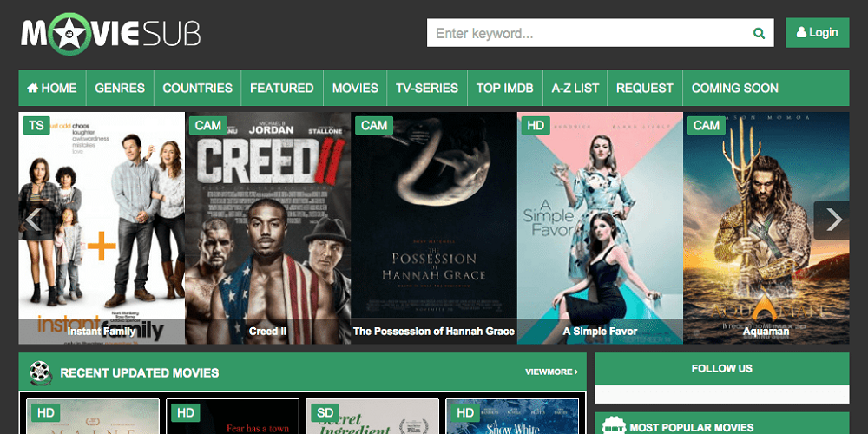
Task: Click the Follow Us panel heading
Action: tap(722, 369)
